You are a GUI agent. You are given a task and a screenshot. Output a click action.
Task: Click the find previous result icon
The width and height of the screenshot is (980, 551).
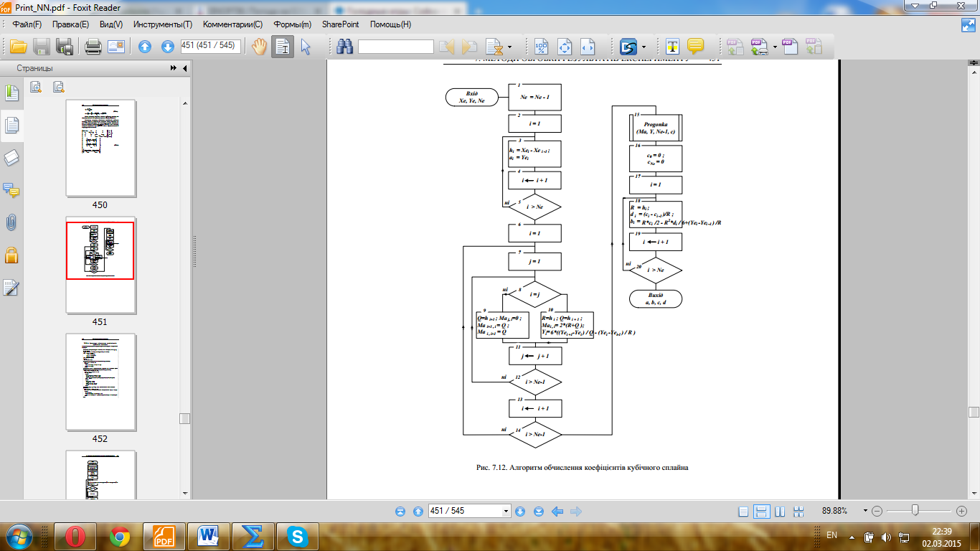[x=447, y=47]
